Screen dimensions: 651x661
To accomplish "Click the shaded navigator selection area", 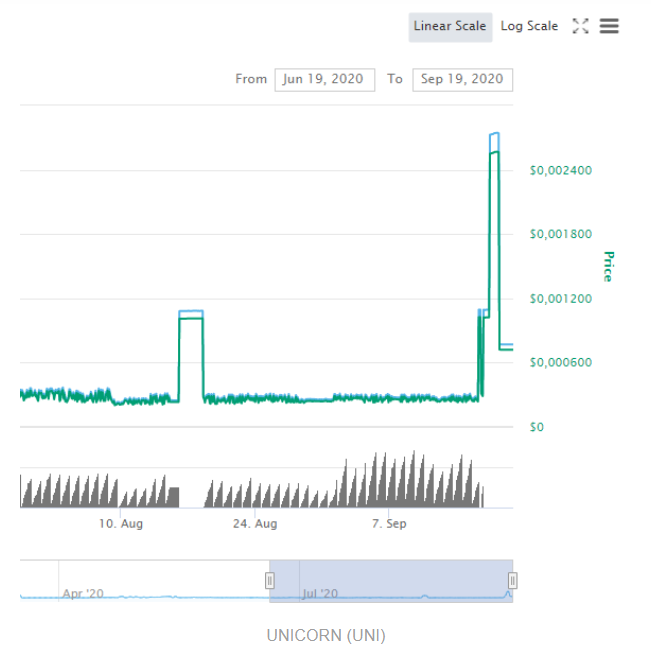I will click(391, 581).
